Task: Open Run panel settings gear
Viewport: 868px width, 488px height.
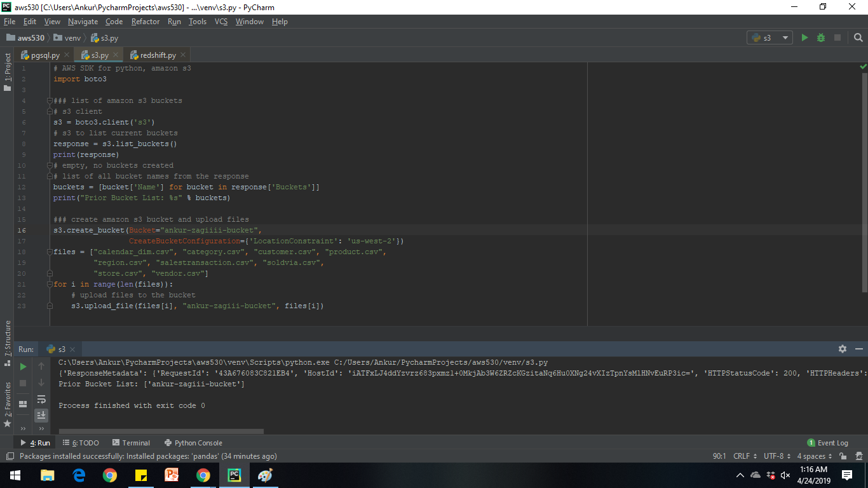Action: pyautogui.click(x=843, y=349)
